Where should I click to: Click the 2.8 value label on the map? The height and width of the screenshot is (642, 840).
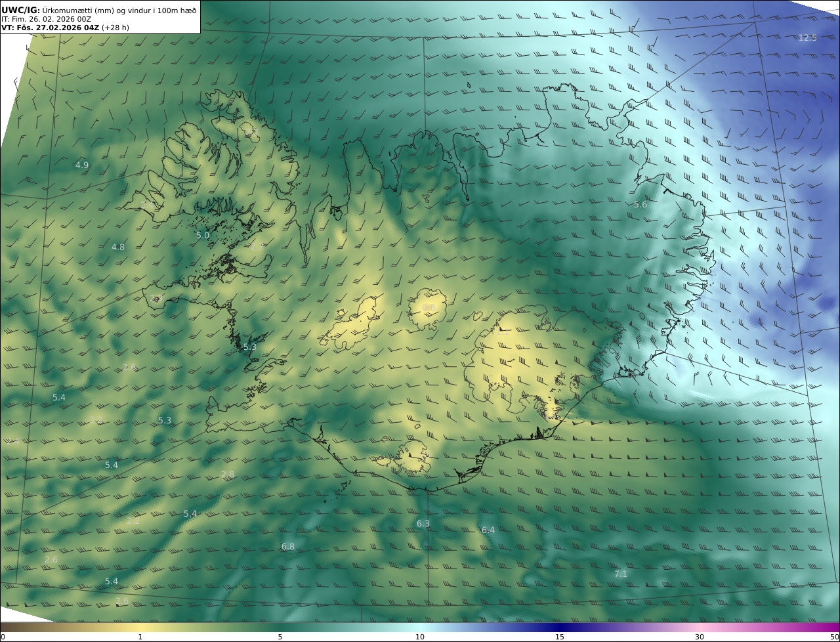228,475
